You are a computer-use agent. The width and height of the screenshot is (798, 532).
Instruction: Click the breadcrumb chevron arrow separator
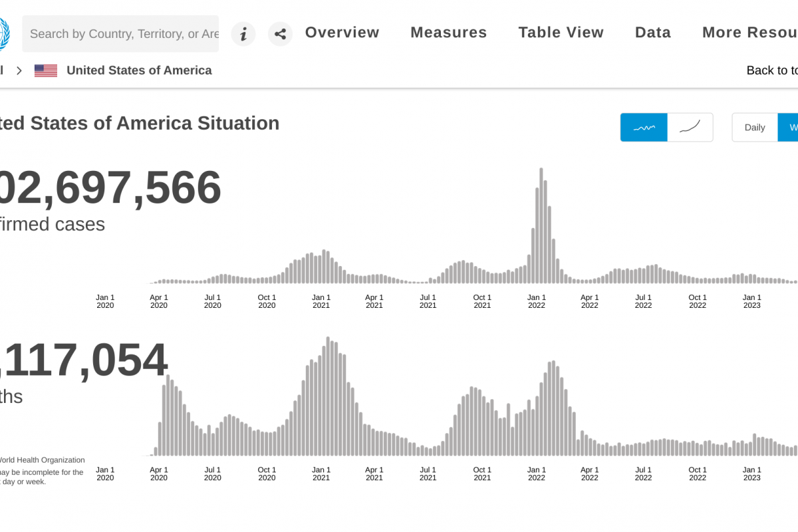pyautogui.click(x=19, y=70)
